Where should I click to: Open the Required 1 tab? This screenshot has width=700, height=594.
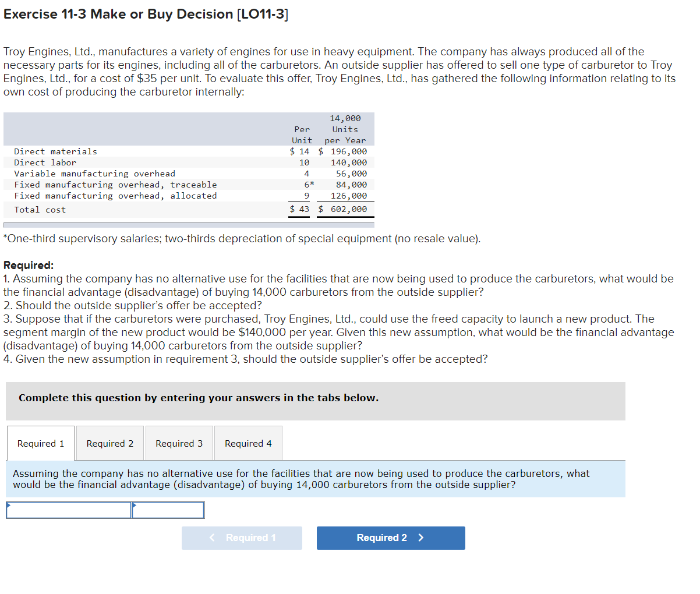point(41,443)
